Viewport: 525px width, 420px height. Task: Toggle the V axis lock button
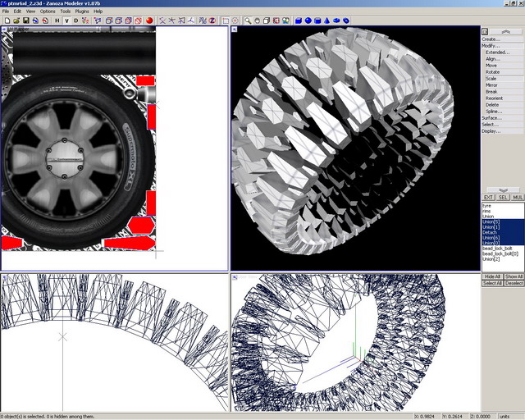[66, 21]
